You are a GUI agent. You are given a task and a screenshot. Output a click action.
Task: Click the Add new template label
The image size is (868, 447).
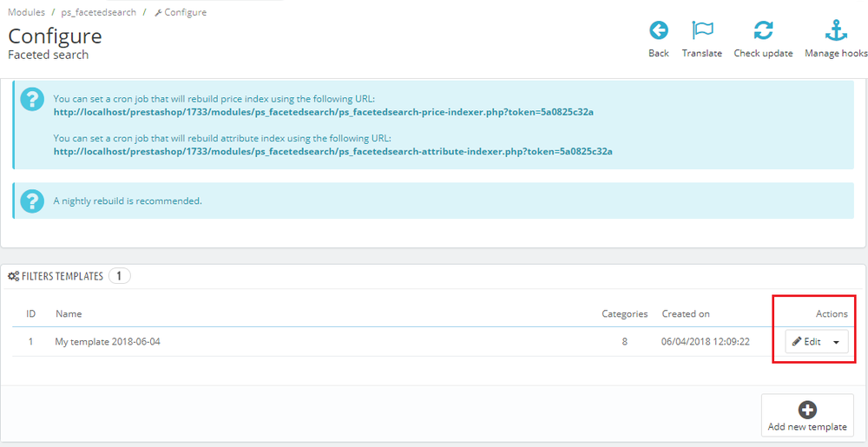pyautogui.click(x=807, y=427)
